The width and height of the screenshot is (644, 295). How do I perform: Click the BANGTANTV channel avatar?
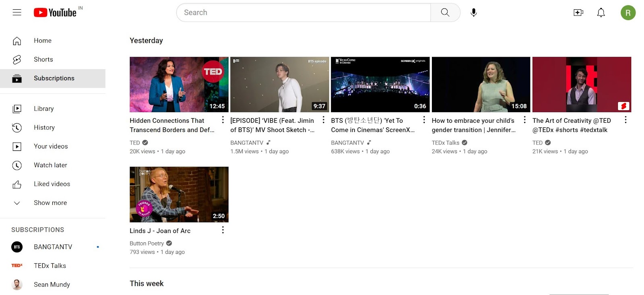pyautogui.click(x=17, y=247)
